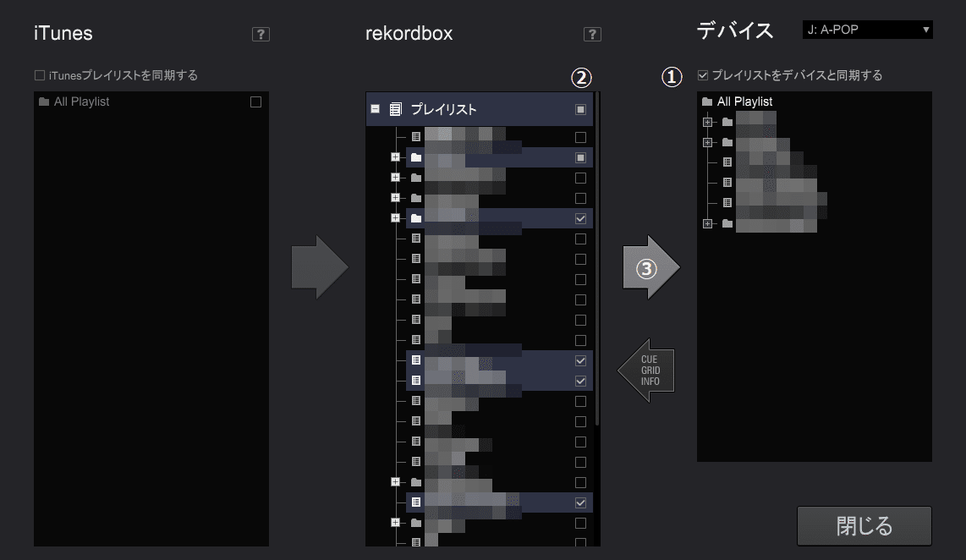The height and width of the screenshot is (560, 966).
Task: Tick the first playlist checkbox below プレイリスト root
Action: (580, 137)
